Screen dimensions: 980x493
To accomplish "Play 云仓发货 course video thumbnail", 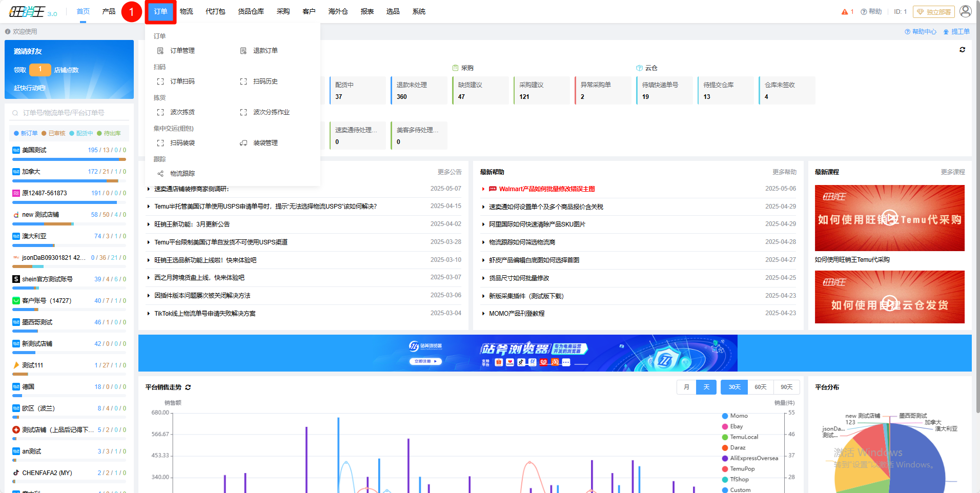I will 890,297.
